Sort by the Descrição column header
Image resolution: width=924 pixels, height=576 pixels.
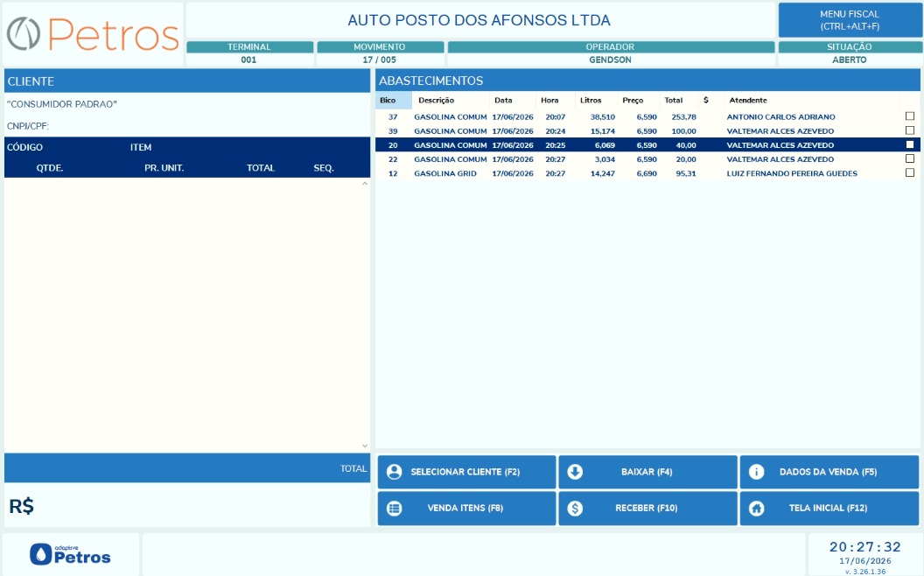pos(451,100)
